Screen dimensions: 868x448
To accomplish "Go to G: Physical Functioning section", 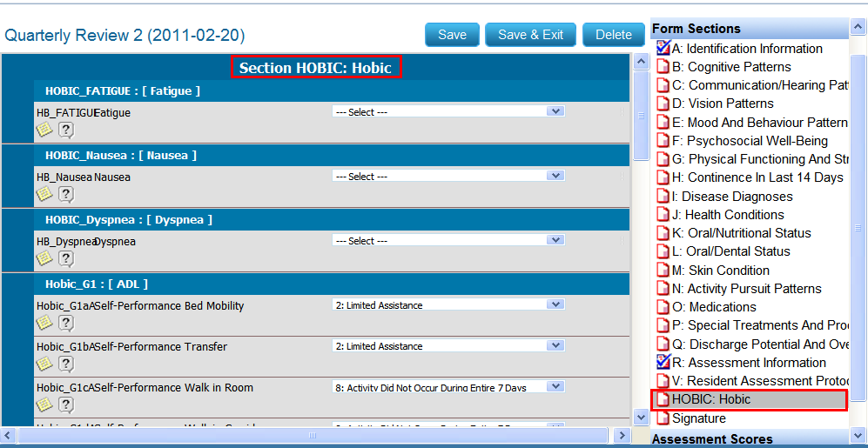I will (x=761, y=159).
